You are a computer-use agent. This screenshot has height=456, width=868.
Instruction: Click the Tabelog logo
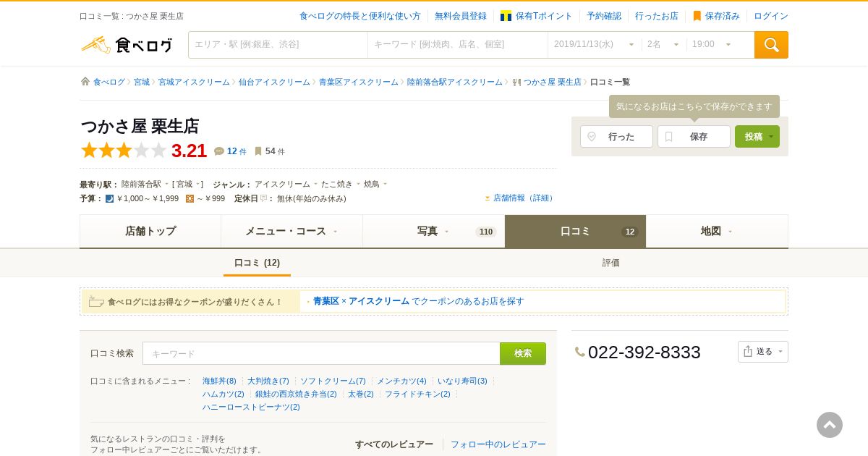point(127,45)
